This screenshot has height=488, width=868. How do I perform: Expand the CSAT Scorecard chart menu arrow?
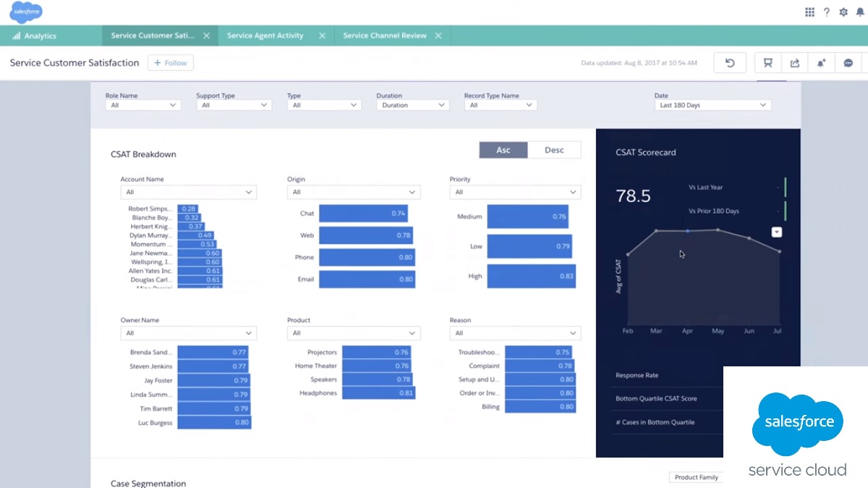coord(776,232)
